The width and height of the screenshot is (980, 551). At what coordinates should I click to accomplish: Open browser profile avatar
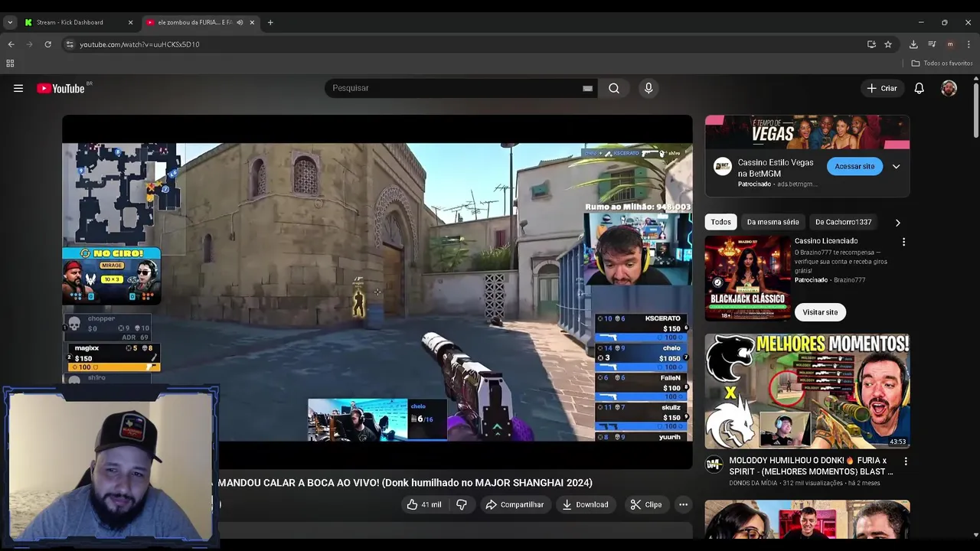click(x=950, y=44)
